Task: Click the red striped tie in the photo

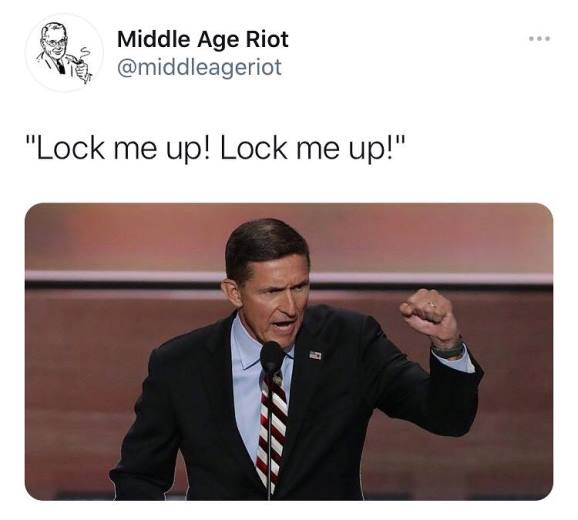Action: tap(273, 429)
